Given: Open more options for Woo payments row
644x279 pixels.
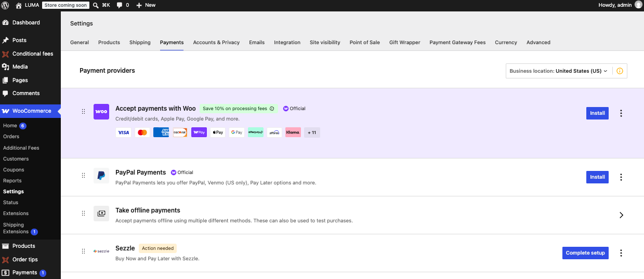Looking at the screenshot, I should coord(621,113).
